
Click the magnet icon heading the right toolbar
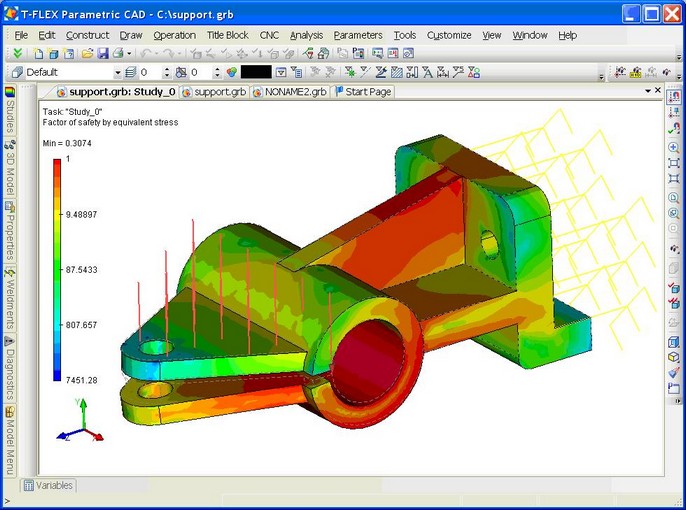[x=674, y=96]
